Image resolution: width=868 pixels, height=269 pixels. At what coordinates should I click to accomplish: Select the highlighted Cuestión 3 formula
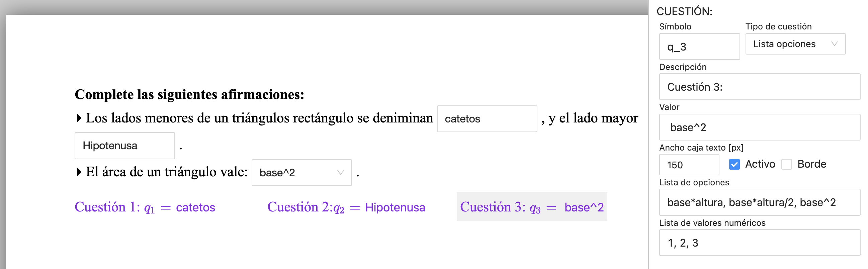(531, 207)
